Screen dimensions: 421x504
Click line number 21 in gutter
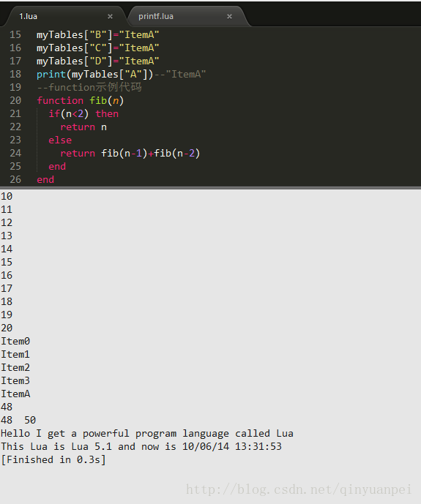[15, 114]
